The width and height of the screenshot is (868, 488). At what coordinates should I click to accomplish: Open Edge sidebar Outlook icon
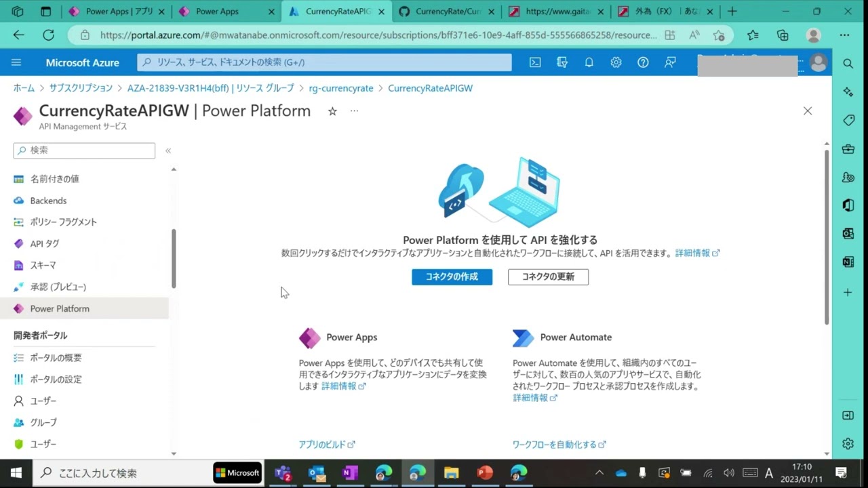point(848,234)
